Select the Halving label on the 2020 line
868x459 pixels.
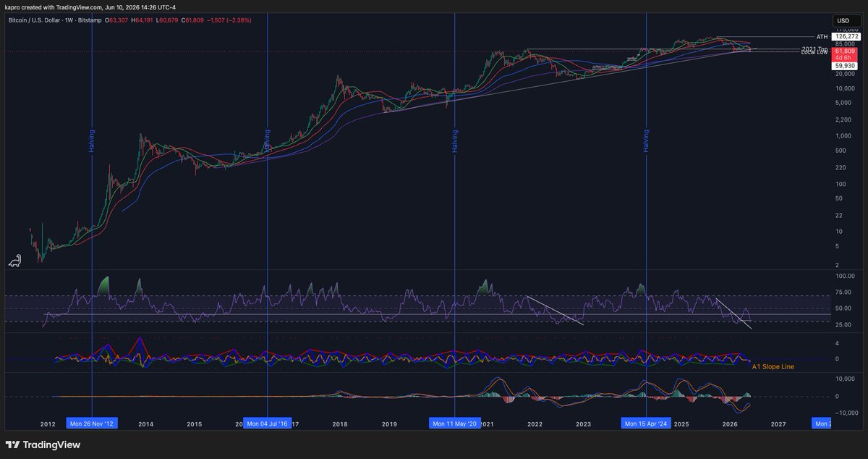click(x=455, y=140)
